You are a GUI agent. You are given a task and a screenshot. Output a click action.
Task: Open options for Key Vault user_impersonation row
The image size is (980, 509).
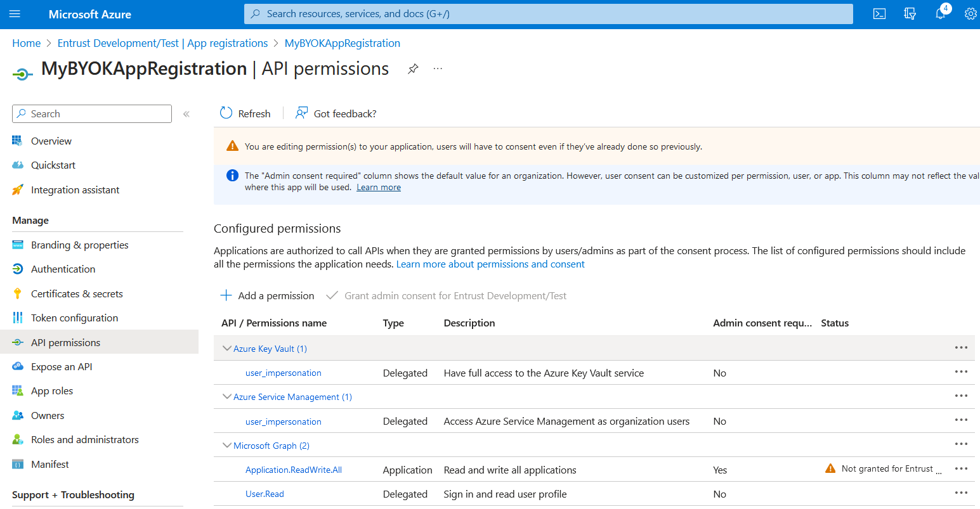[x=961, y=371]
